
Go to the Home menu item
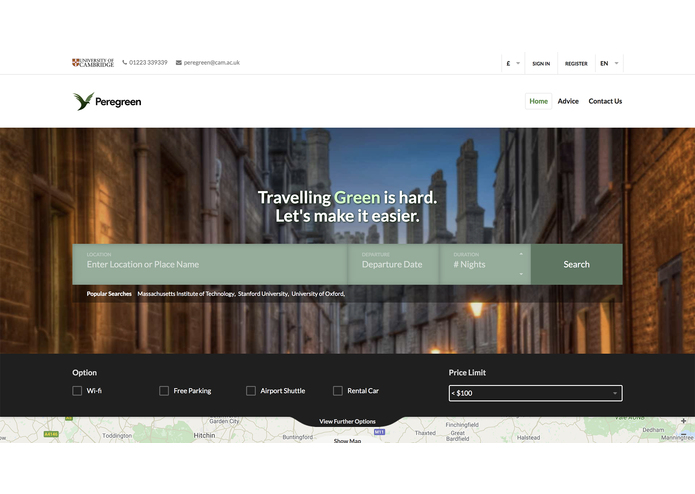[x=539, y=101]
